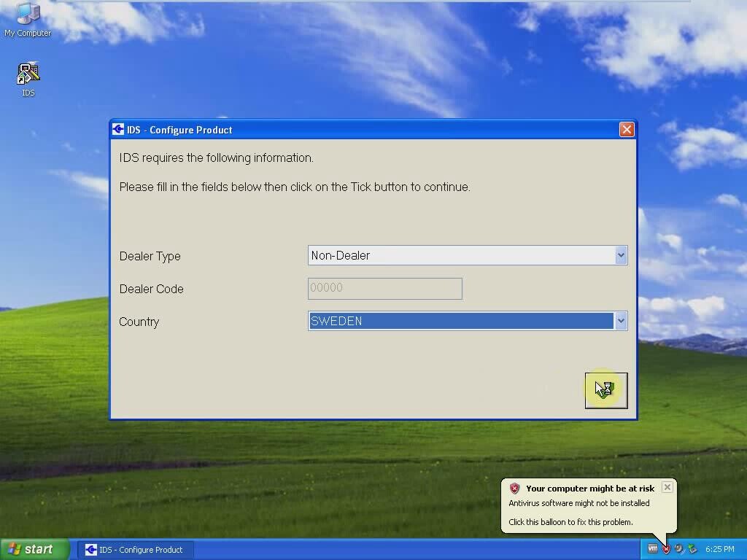Select the Non-Dealer combo box text
Image resolution: width=747 pixels, height=560 pixels.
pos(340,256)
